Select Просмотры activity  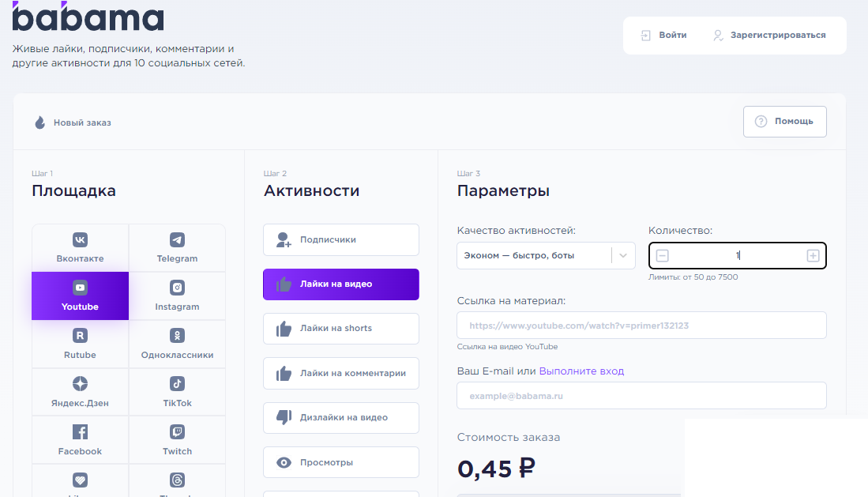click(x=341, y=462)
